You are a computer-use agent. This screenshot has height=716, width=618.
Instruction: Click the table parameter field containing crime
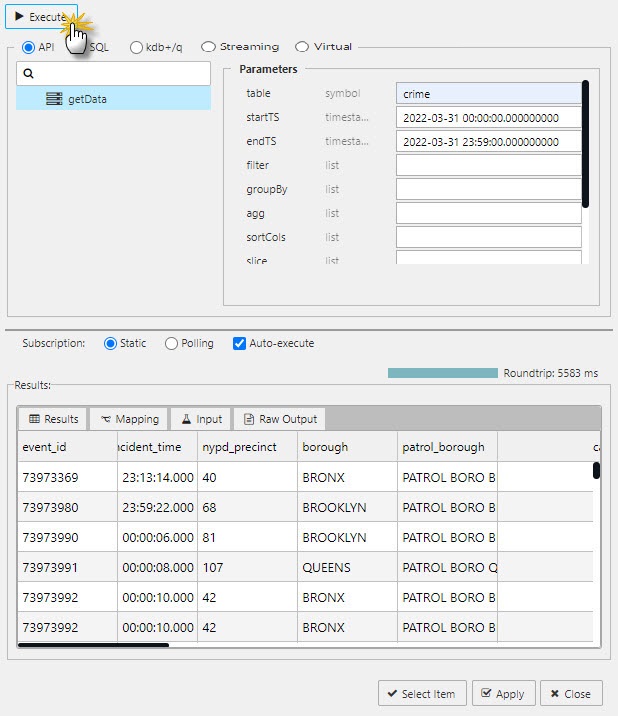click(488, 94)
